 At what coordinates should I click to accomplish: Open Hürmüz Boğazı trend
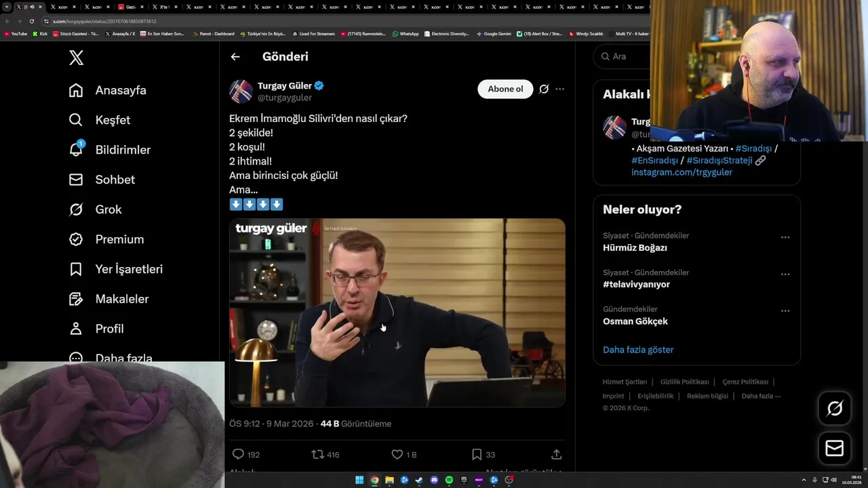tap(635, 248)
